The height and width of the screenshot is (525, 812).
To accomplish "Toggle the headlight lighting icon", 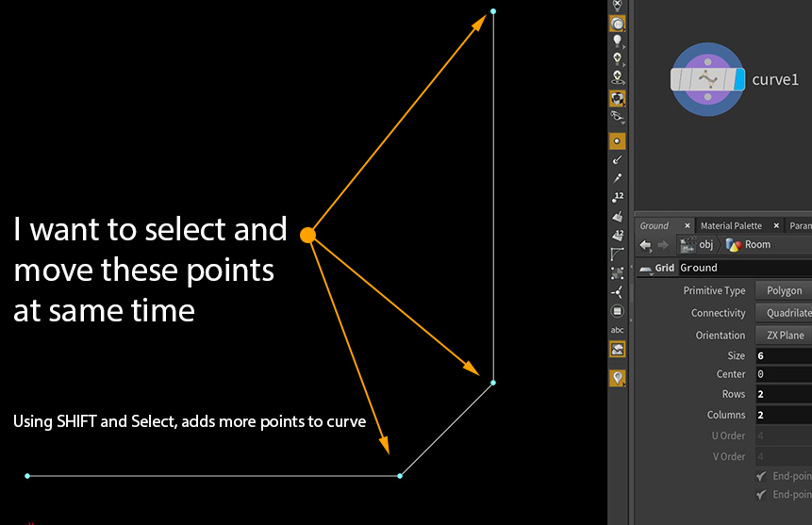I will pyautogui.click(x=617, y=24).
